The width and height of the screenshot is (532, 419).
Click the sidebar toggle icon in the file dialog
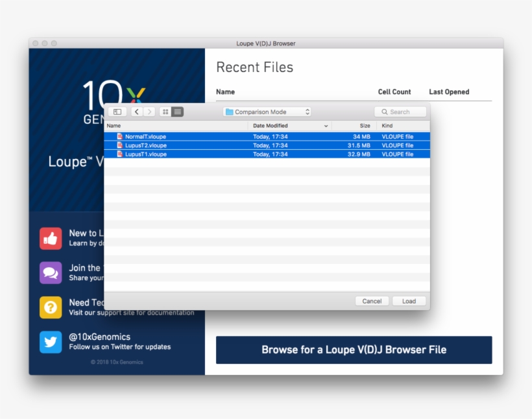117,111
